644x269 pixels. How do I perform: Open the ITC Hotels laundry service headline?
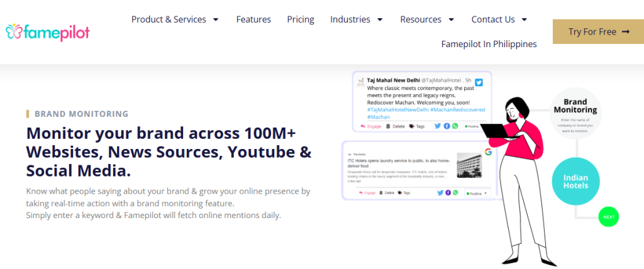399,163
